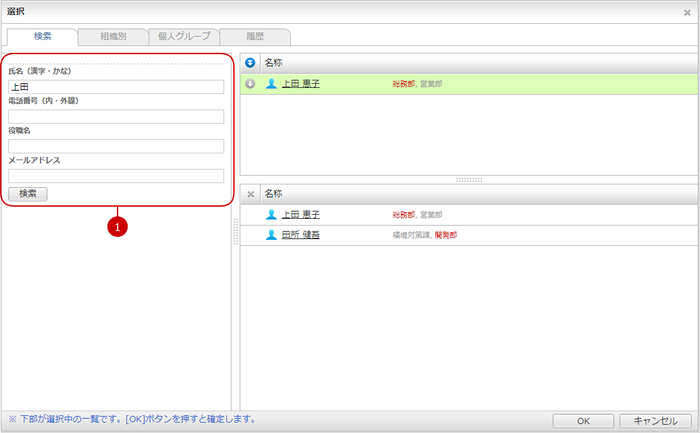
Task: Click user icon of 上田 恵子 in selected list
Action: (x=271, y=215)
